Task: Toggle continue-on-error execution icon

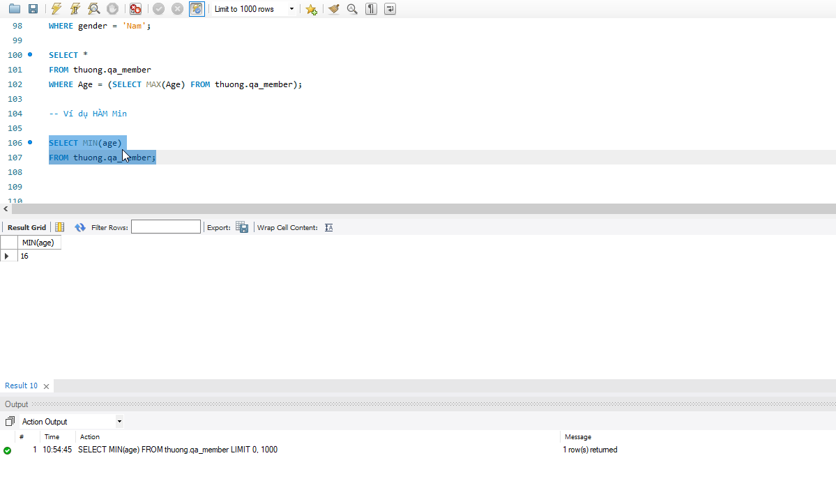Action: pyautogui.click(x=135, y=8)
